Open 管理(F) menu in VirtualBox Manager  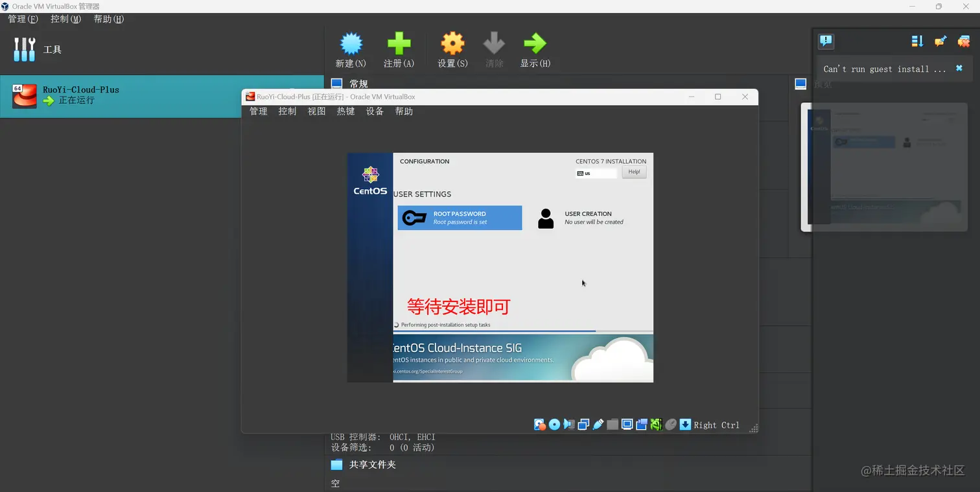[23, 19]
